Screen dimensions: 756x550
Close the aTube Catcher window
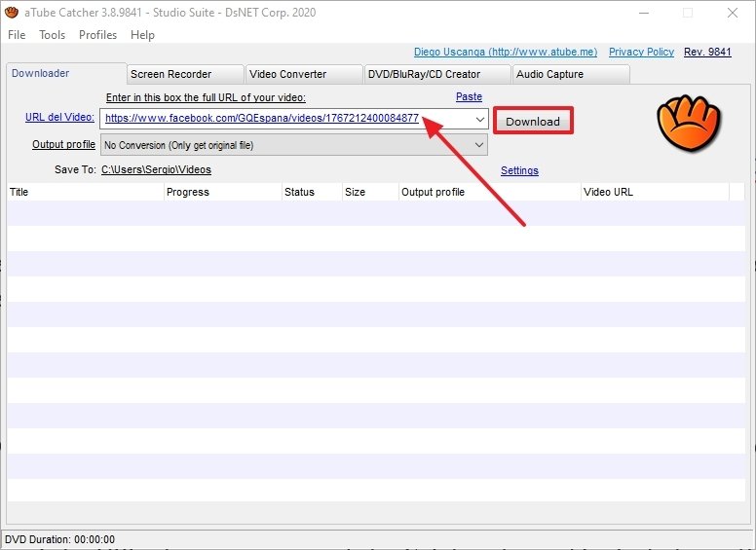[733, 13]
